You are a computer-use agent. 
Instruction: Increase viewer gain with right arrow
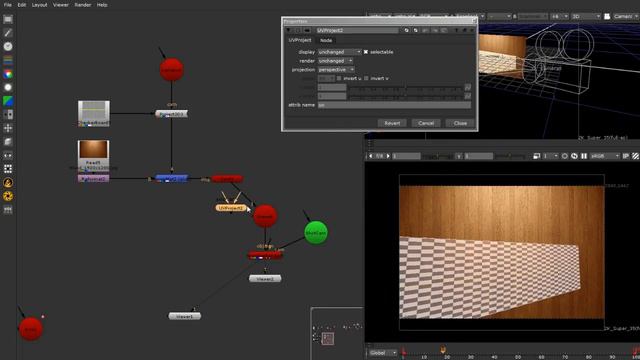click(x=388, y=156)
